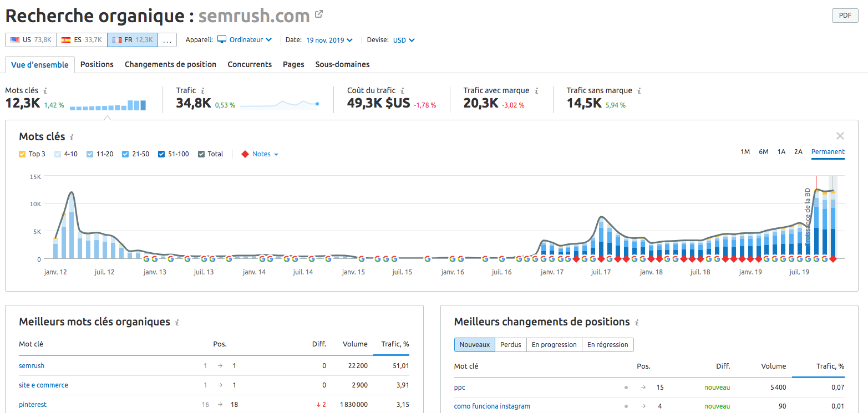Click info icon next to Mots clés metric
Image resolution: width=868 pixels, height=413 pixels.
click(x=45, y=90)
